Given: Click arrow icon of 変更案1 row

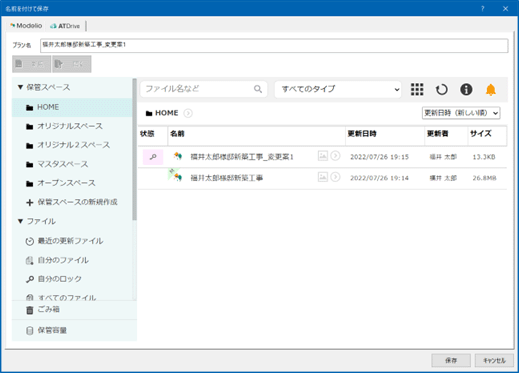Looking at the screenshot, I should (335, 156).
